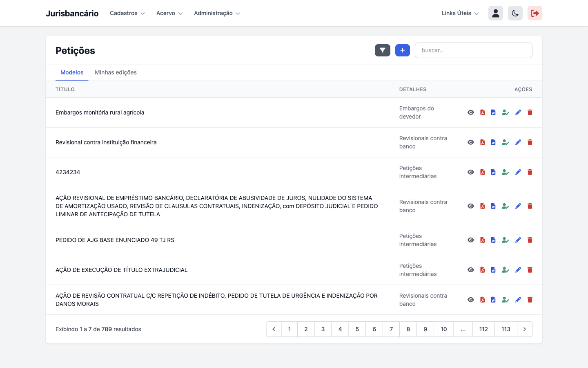The image size is (588, 368).
Task: Edit the Revisional contra instituição financeira entry
Action: [518, 142]
